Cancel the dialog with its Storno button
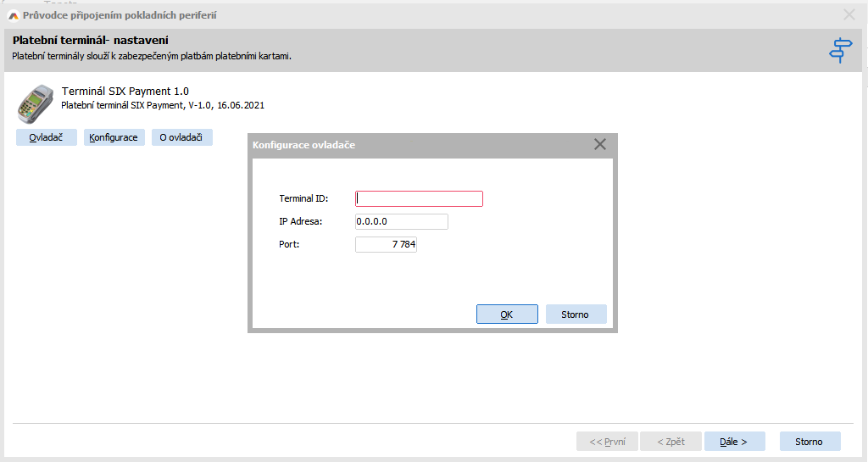The image size is (868, 462). 575,314
